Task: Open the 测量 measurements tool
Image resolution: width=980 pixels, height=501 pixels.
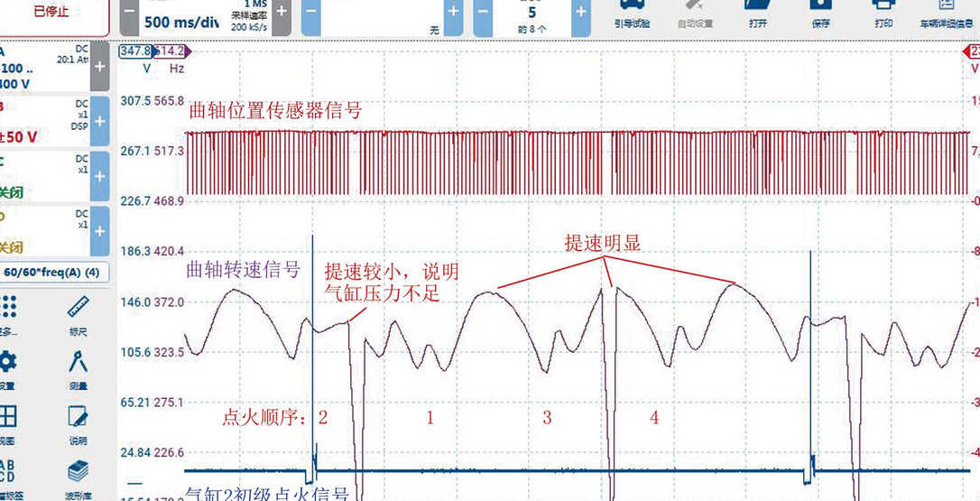Action: (x=79, y=369)
